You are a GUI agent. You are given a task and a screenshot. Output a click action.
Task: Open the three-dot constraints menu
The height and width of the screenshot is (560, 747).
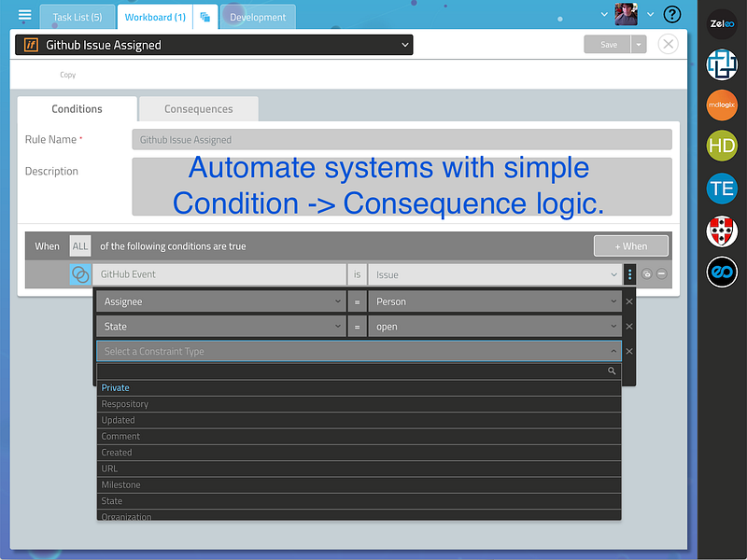[x=629, y=274]
